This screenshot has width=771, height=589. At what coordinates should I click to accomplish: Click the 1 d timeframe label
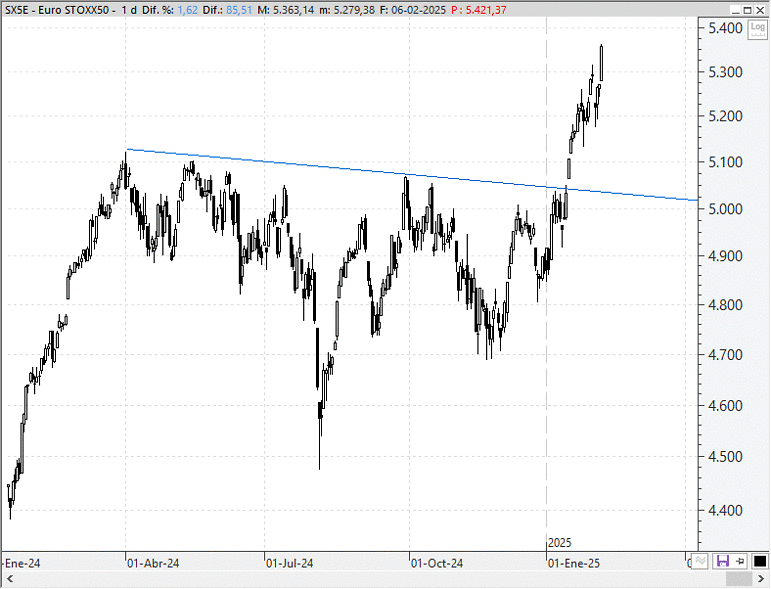129,10
